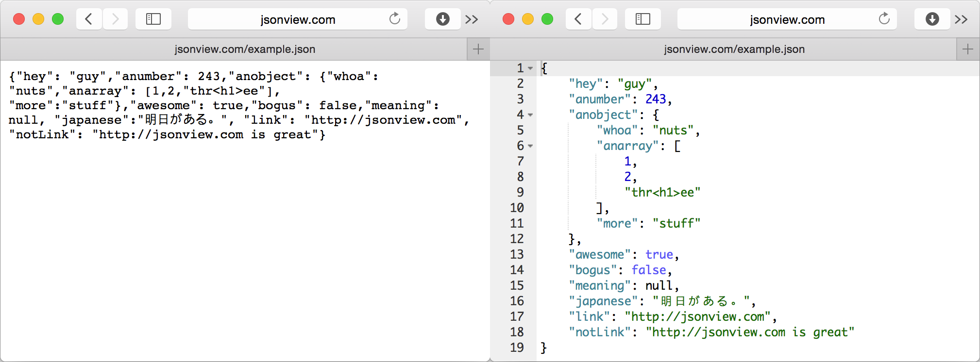Add new tab in left Safari window
This screenshot has height=362, width=980.
(x=478, y=49)
